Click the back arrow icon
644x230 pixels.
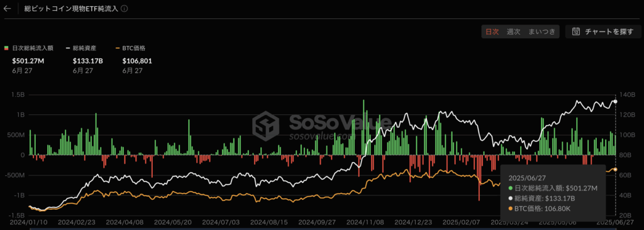coord(7,8)
